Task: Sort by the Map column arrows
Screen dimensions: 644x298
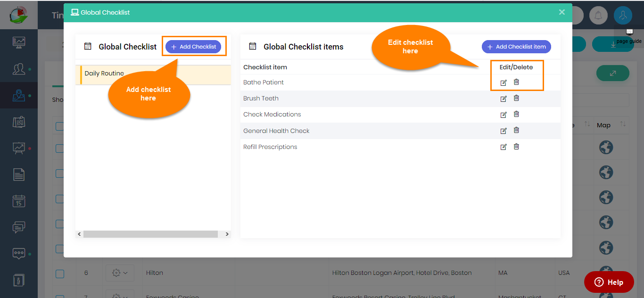Action: pyautogui.click(x=623, y=124)
